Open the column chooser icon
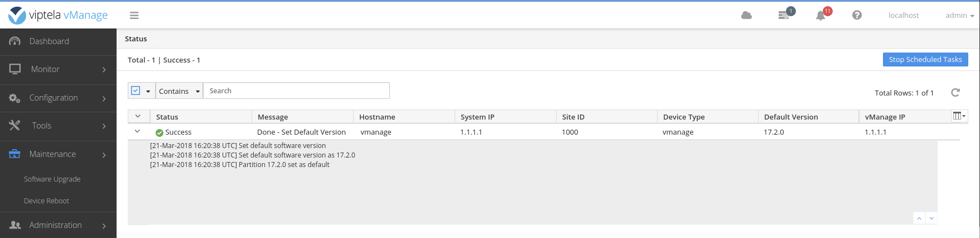Screen dimensions: 980x238 959,116
